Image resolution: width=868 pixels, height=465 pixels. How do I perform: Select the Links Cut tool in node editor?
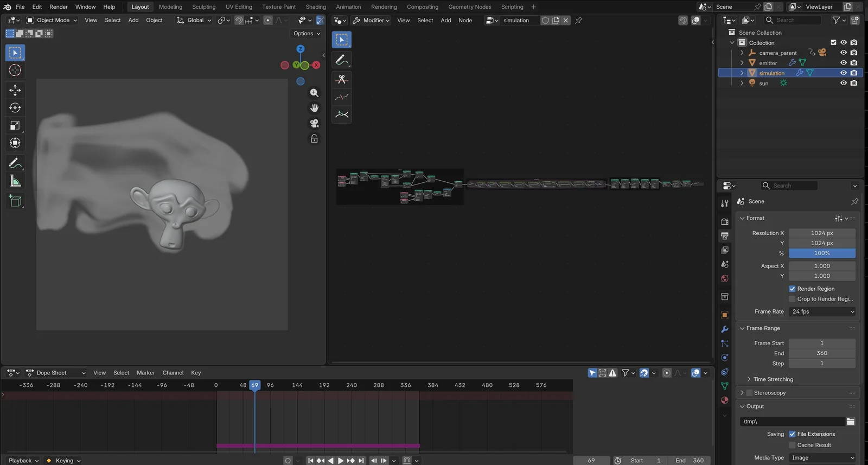(342, 79)
